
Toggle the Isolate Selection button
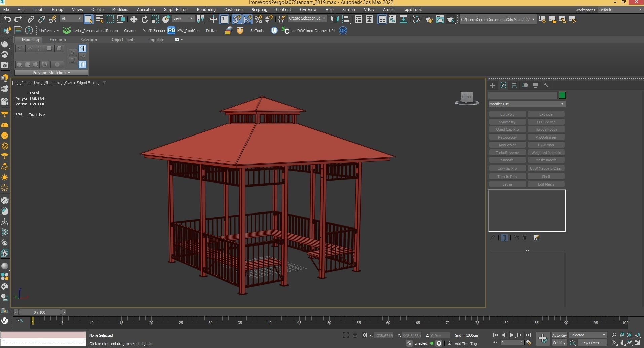click(346, 335)
